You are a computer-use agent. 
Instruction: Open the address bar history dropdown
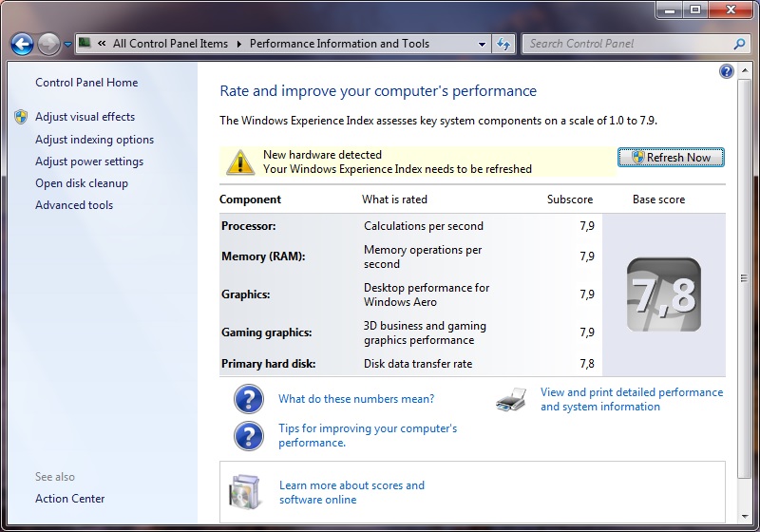point(482,44)
